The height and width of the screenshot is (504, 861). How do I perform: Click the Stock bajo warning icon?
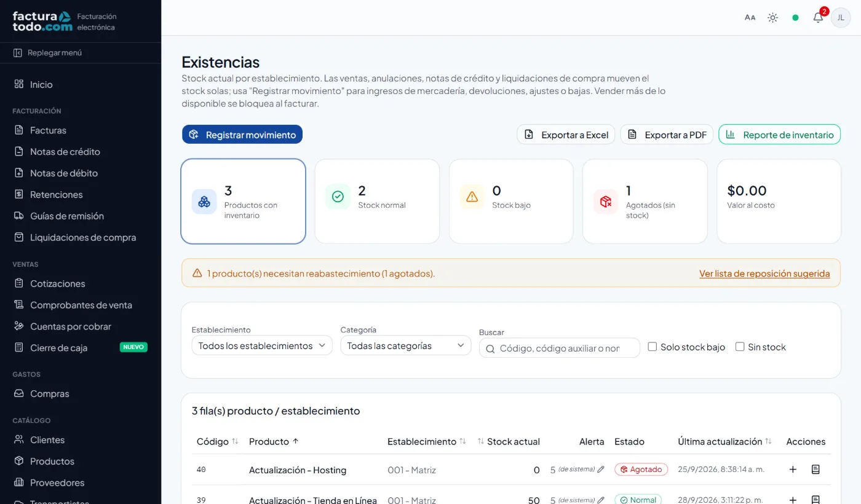point(472,197)
